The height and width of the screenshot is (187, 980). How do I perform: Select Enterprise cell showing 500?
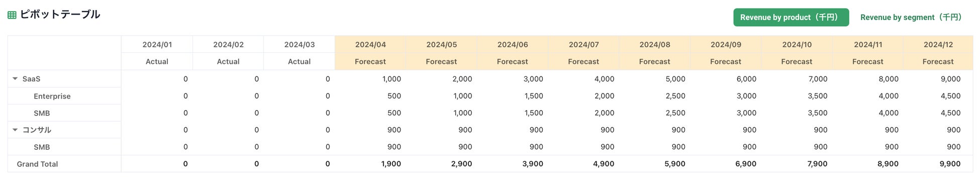pos(370,96)
